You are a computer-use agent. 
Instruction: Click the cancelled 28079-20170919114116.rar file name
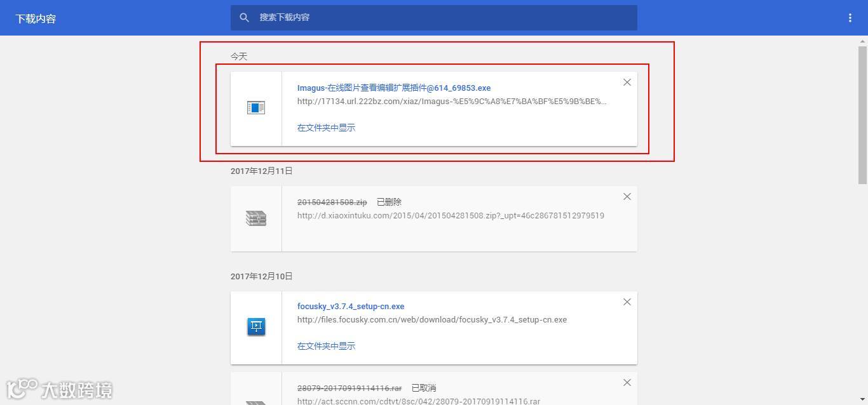point(349,388)
